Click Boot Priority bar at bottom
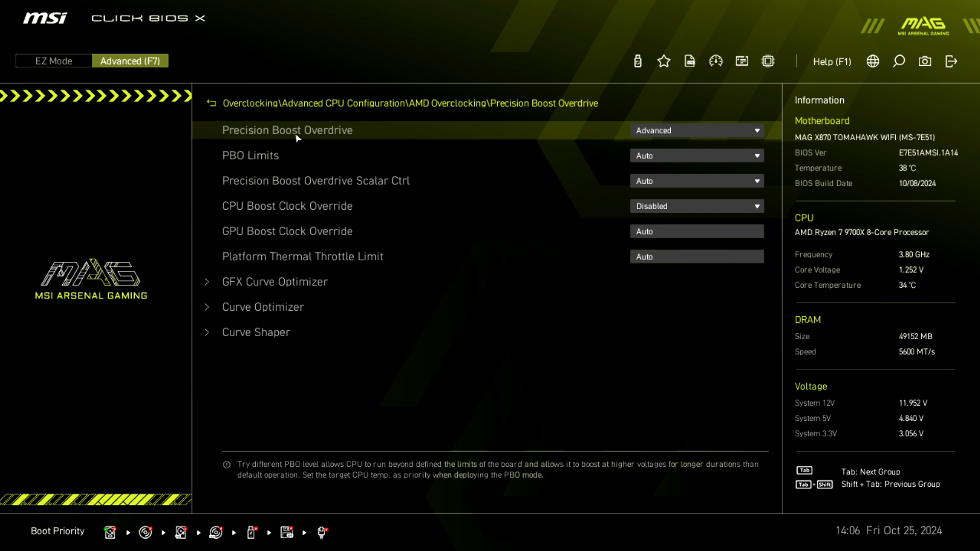 pos(57,531)
